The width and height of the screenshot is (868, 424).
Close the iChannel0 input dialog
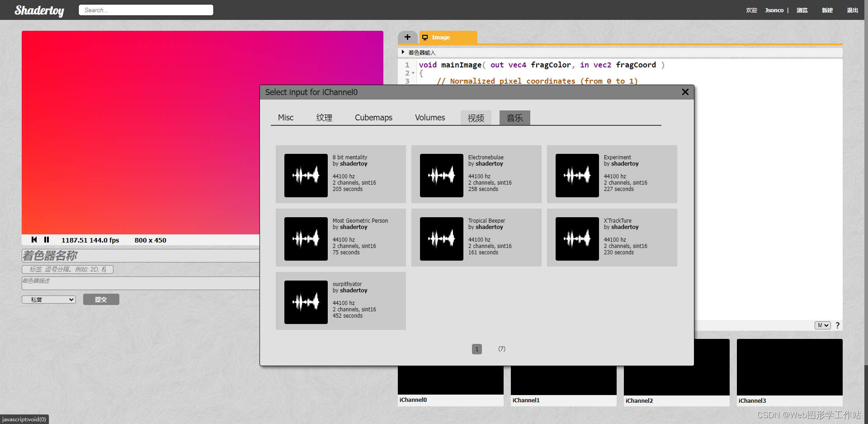click(x=685, y=92)
